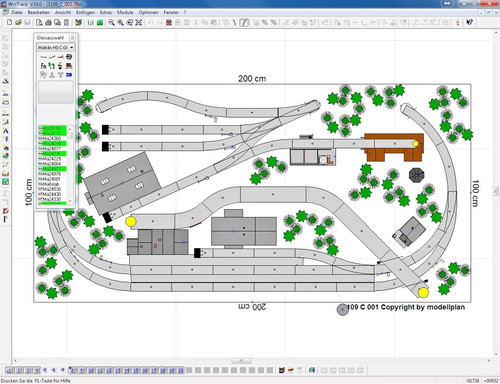Viewport: 500px width, 384px height.
Task: Toggle layer 12 button
Action: (109, 370)
